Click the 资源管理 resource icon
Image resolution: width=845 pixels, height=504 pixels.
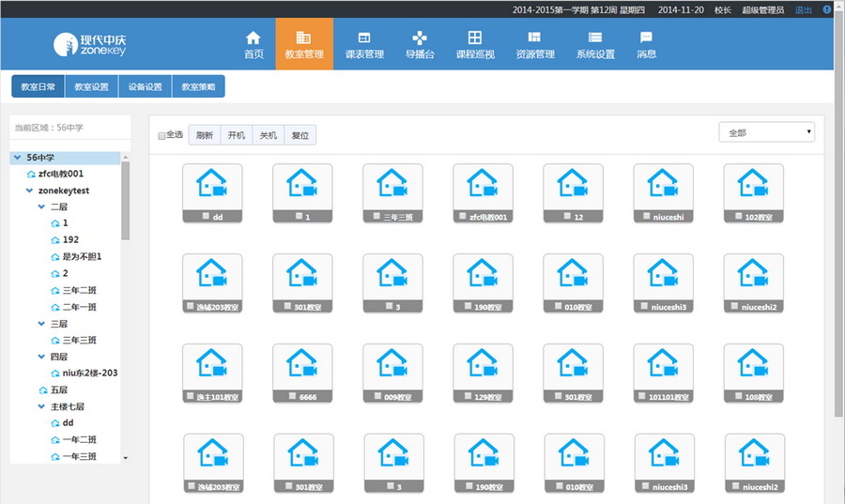(x=535, y=38)
